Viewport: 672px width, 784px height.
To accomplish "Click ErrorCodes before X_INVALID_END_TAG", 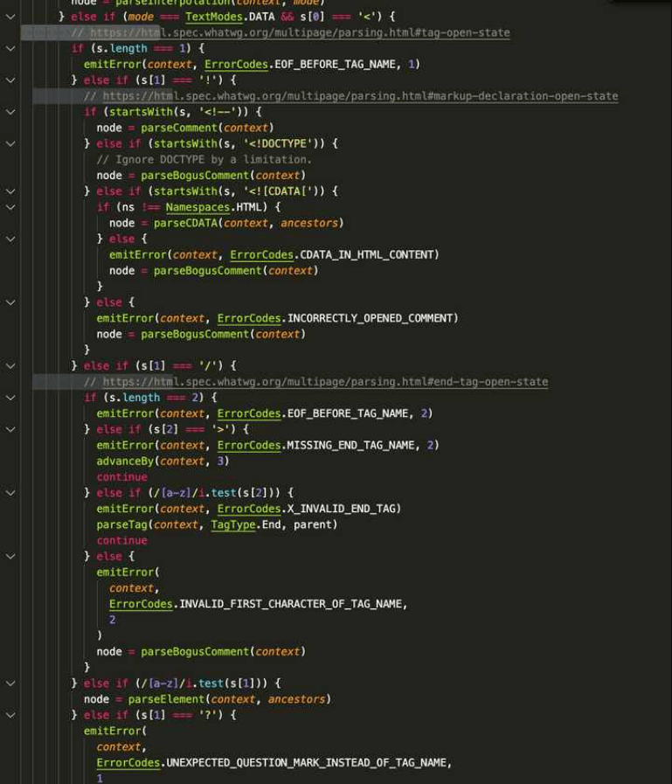I will click(249, 509).
